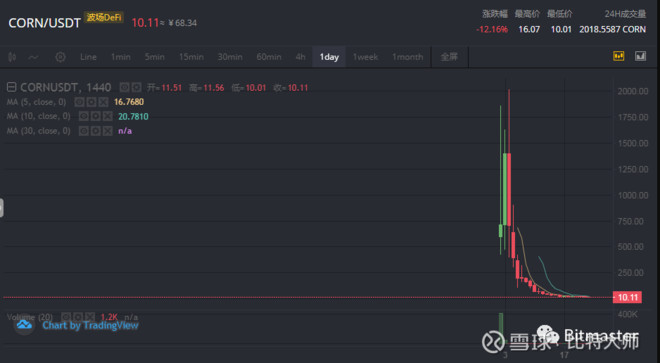Viewport: 660px width, 363px height.
Task: Click the tall red candlestick at the peak
Action: (x=509, y=190)
